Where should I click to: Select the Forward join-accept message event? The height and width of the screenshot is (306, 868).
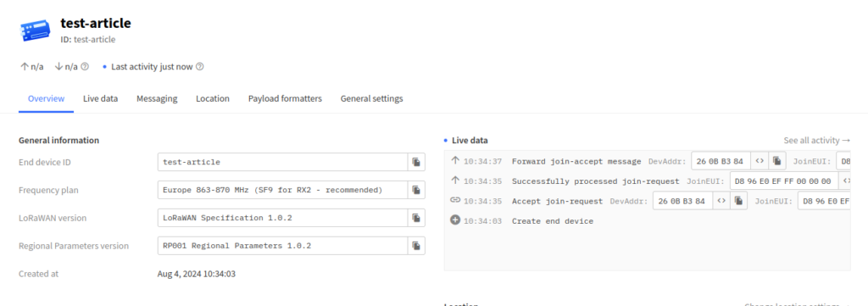tap(576, 161)
